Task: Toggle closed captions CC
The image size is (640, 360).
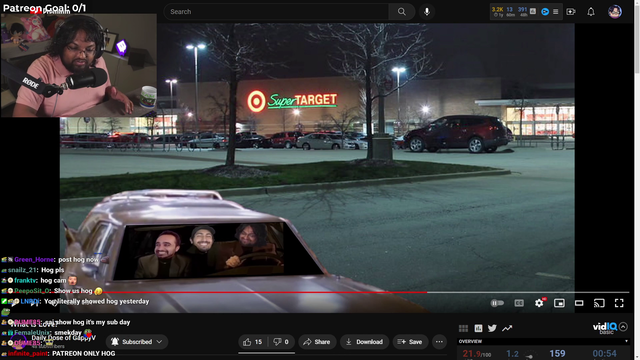Action: 519,303
